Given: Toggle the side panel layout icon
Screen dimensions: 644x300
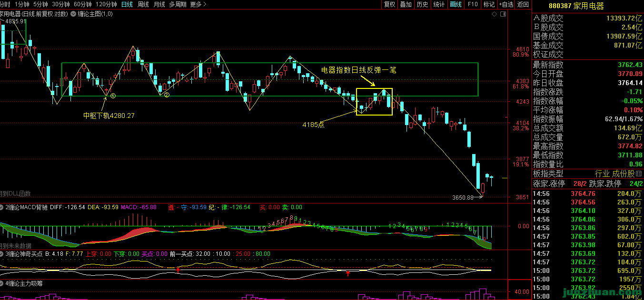Looking at the screenshot, I should pos(504,14).
